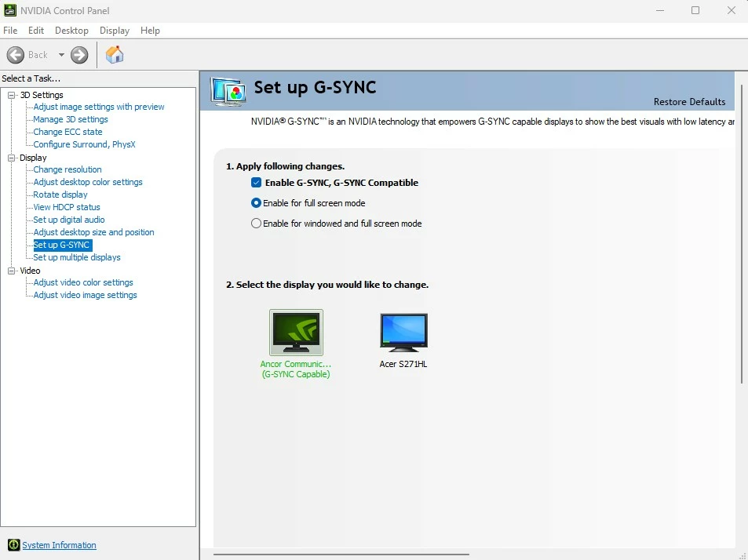Open Rotate display
Image resolution: width=748 pixels, height=560 pixels.
point(60,195)
